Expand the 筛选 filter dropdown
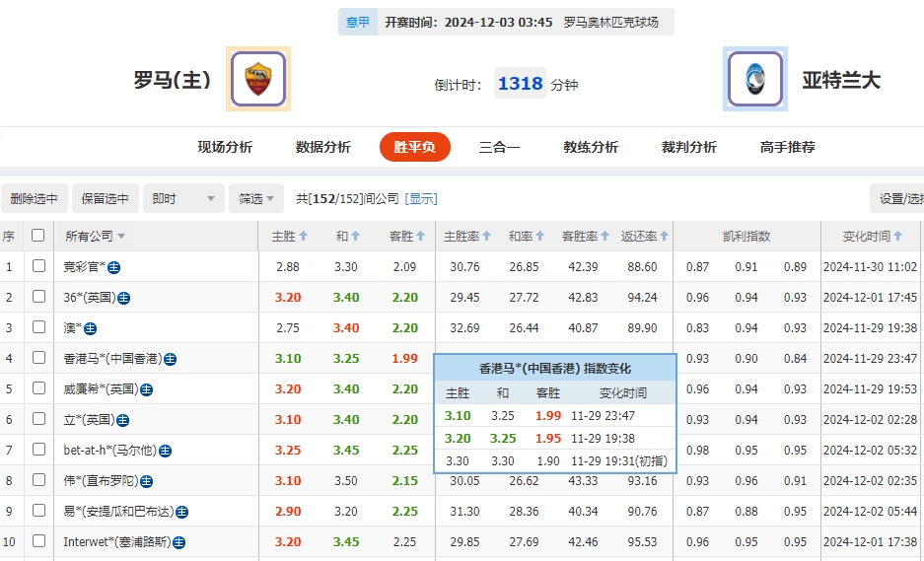 pyautogui.click(x=256, y=199)
